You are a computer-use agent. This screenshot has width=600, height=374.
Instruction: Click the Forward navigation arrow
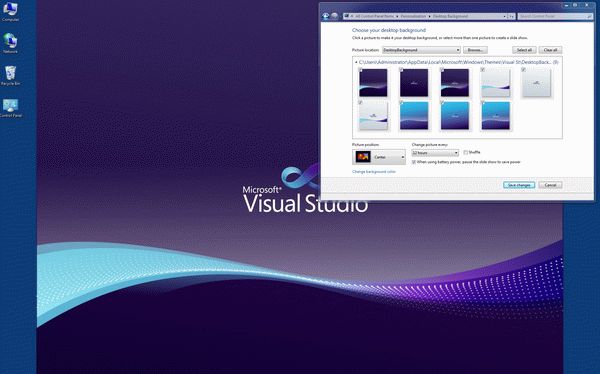coord(334,16)
